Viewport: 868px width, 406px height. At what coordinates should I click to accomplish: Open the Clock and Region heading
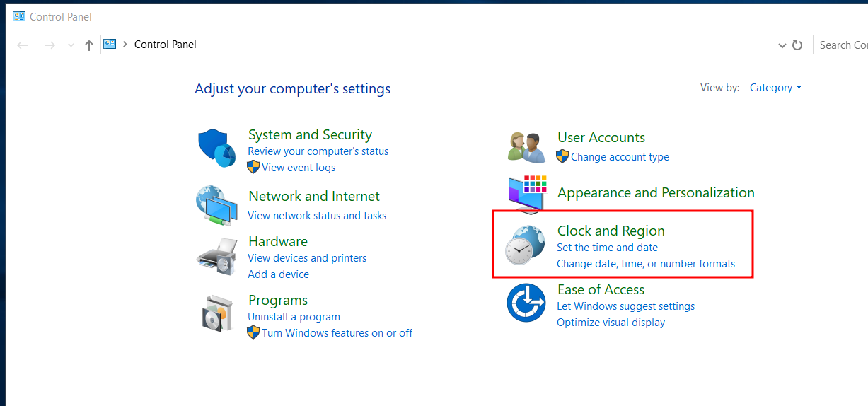[x=611, y=231]
